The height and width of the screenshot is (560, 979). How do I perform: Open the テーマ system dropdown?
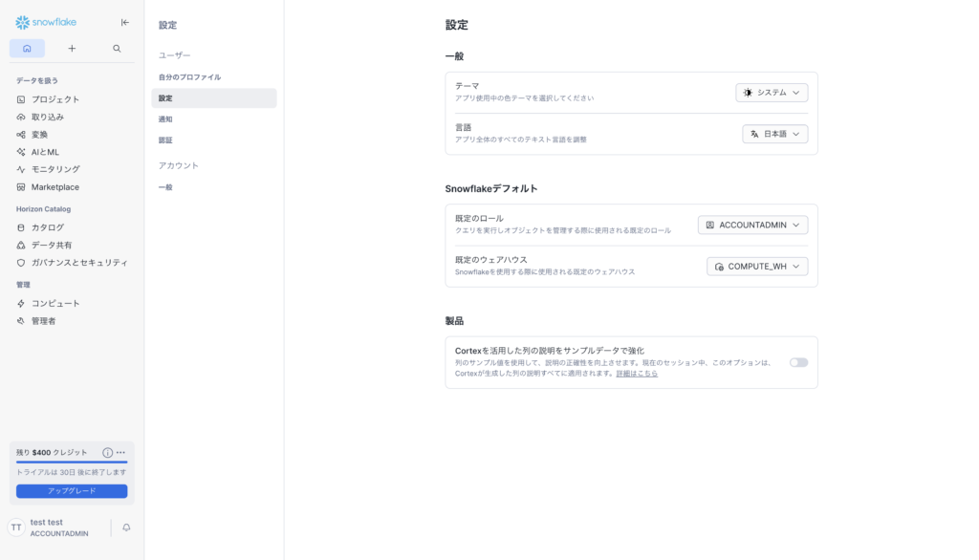pyautogui.click(x=772, y=93)
